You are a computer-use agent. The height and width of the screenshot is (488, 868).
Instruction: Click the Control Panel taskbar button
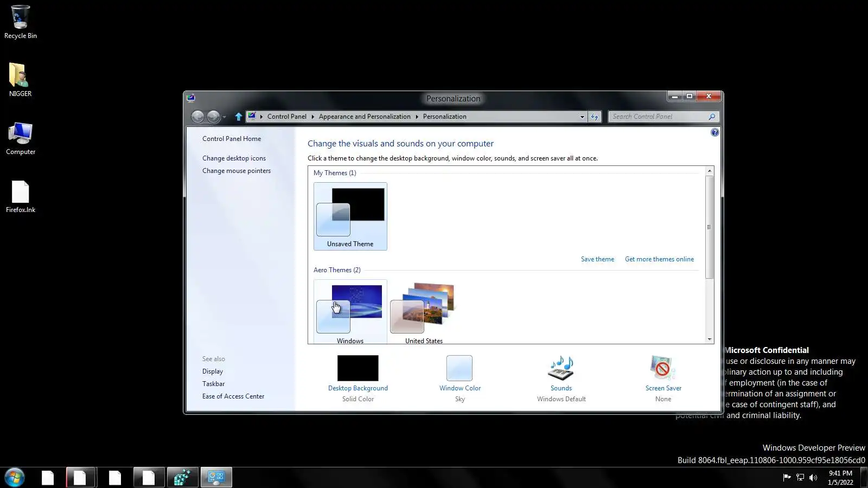[x=216, y=478]
